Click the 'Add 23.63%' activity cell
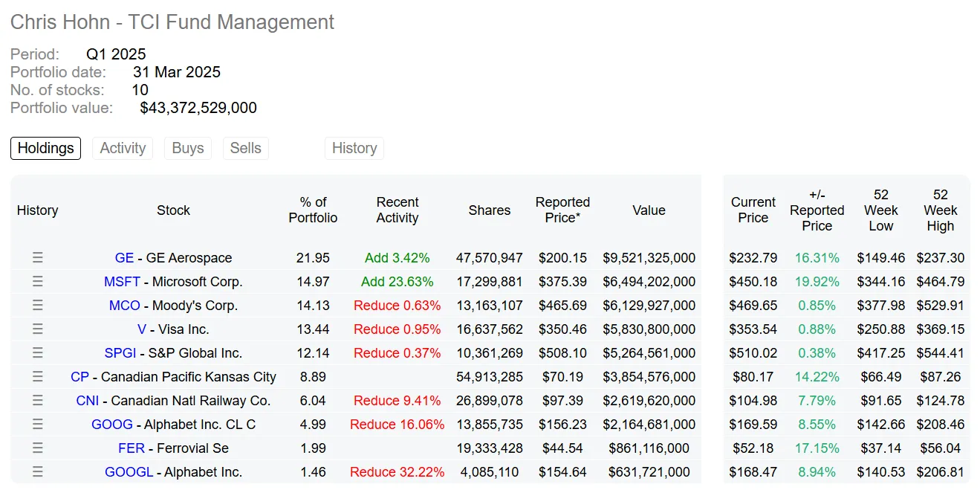Image resolution: width=980 pixels, height=490 pixels. (x=397, y=282)
